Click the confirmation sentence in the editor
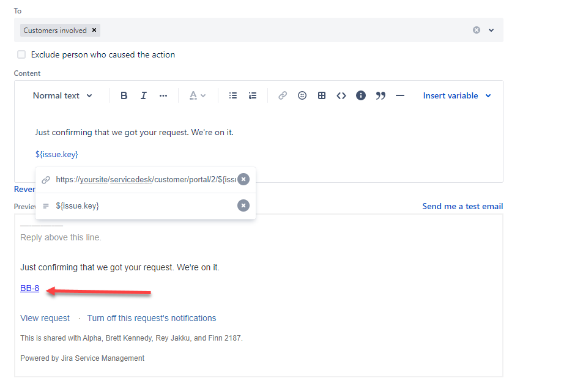This screenshot has height=392, width=583. click(134, 132)
